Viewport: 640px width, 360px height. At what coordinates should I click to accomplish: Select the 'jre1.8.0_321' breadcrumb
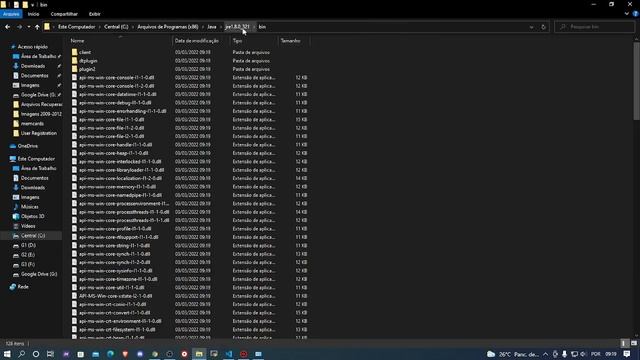237,27
